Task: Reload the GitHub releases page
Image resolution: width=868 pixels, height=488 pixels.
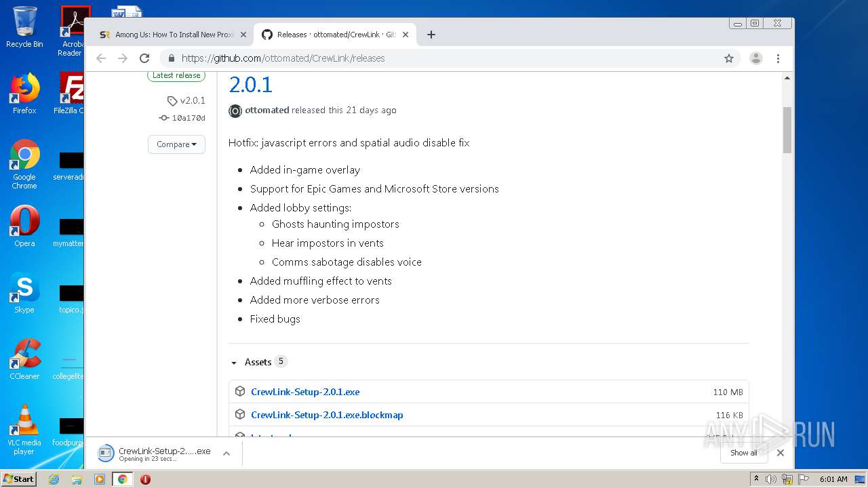Action: 144,58
